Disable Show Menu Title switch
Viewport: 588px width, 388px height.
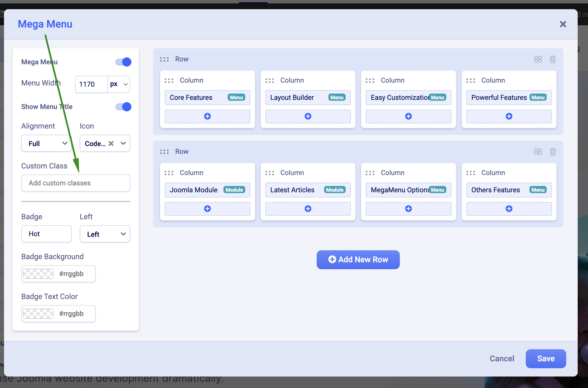[123, 107]
